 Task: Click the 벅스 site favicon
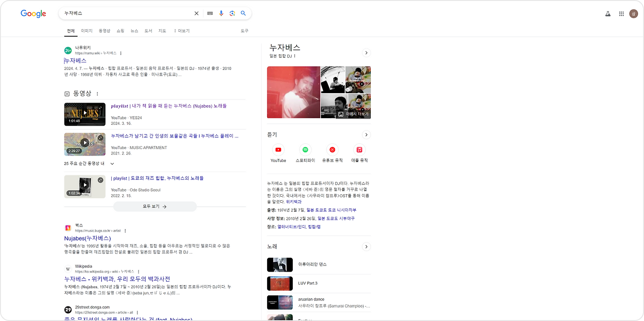(x=68, y=228)
